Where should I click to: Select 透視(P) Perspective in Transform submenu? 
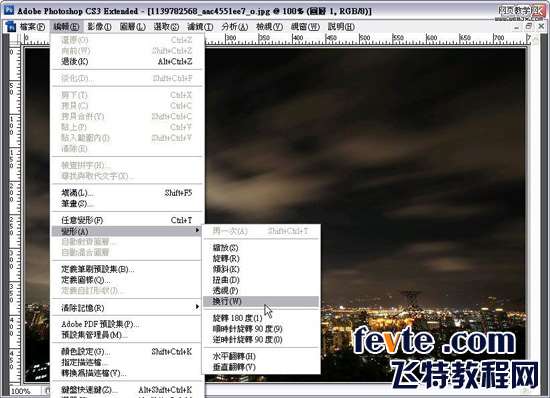click(261, 290)
